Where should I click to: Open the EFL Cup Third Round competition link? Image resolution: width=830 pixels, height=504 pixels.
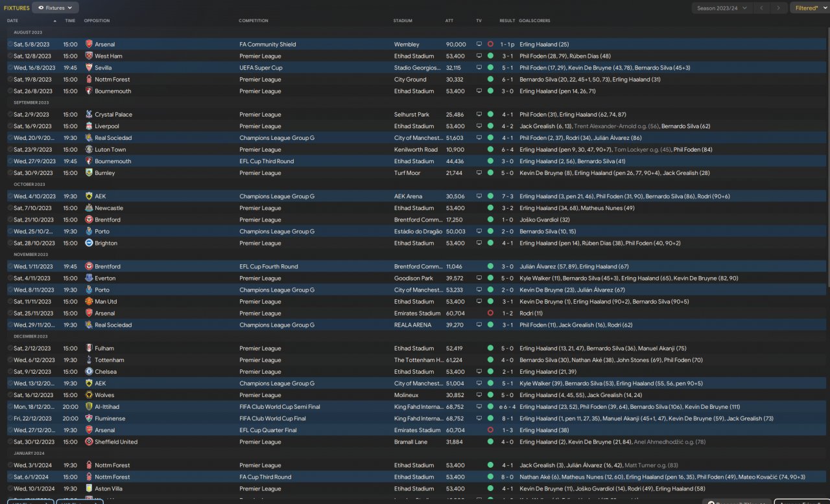[x=267, y=161]
